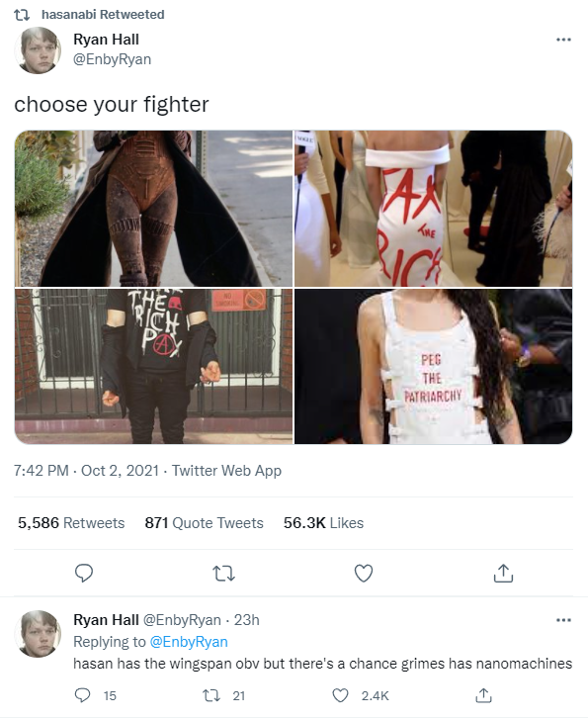Retweet the main 'choose your fighter' tweet
This screenshot has width=588, height=720.
click(223, 573)
